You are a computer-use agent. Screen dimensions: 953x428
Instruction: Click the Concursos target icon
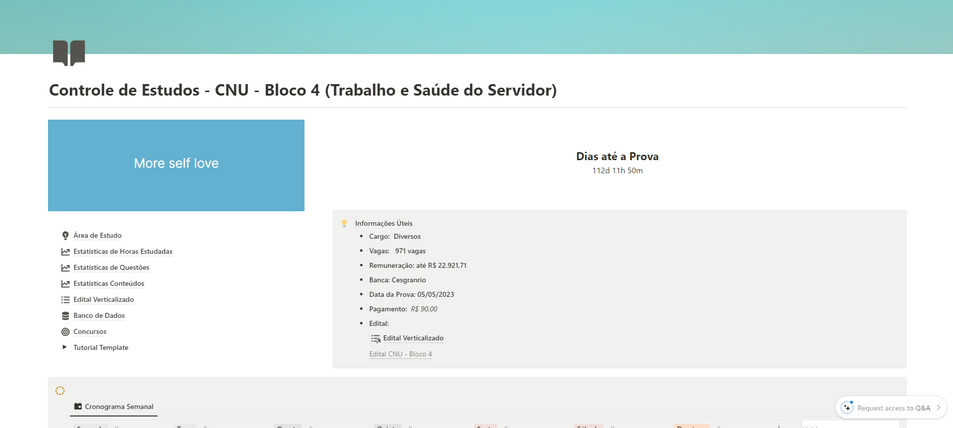click(x=65, y=332)
